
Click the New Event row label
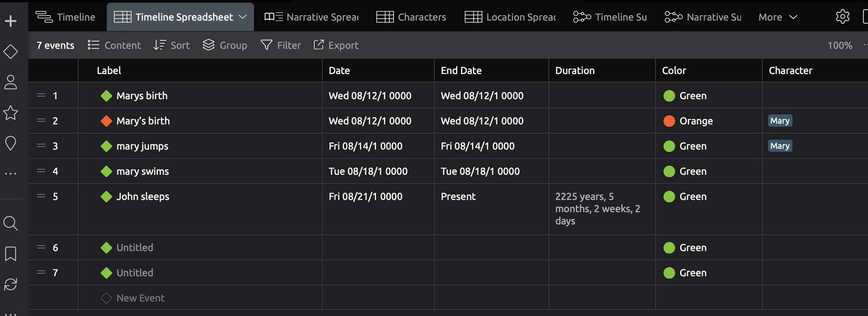[140, 298]
